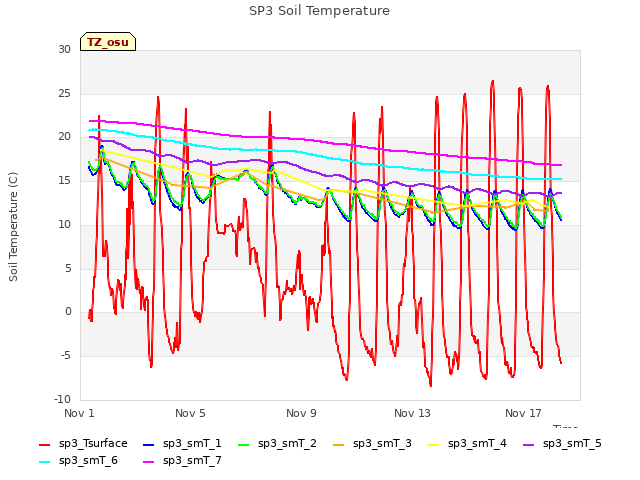Click the 20 y-axis tick label

pyautogui.click(x=64, y=137)
